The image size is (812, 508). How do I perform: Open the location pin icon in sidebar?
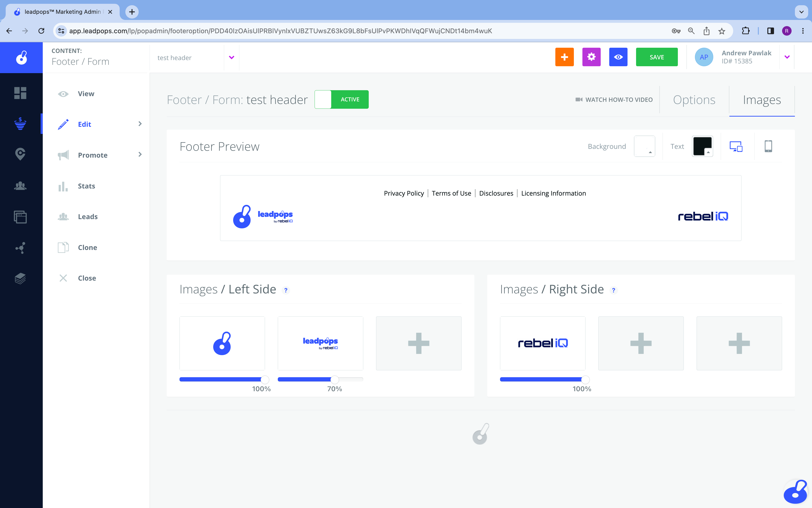pyautogui.click(x=20, y=154)
